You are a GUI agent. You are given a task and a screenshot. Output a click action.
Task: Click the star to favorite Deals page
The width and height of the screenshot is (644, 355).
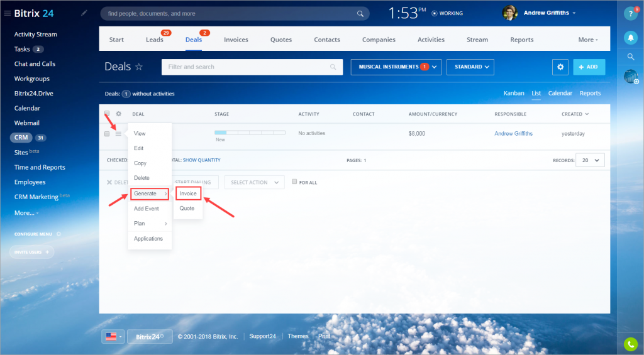139,67
